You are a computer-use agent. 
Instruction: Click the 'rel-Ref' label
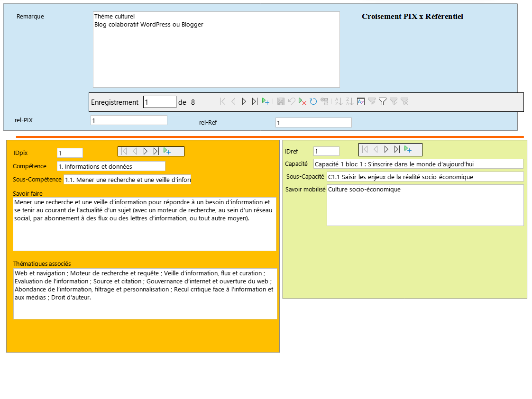tap(208, 122)
